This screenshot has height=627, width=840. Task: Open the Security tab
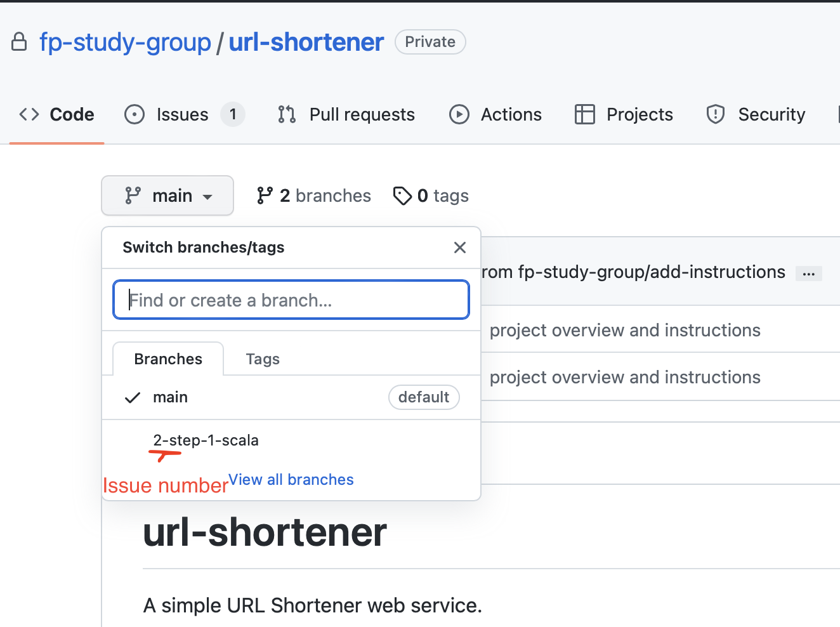756,114
